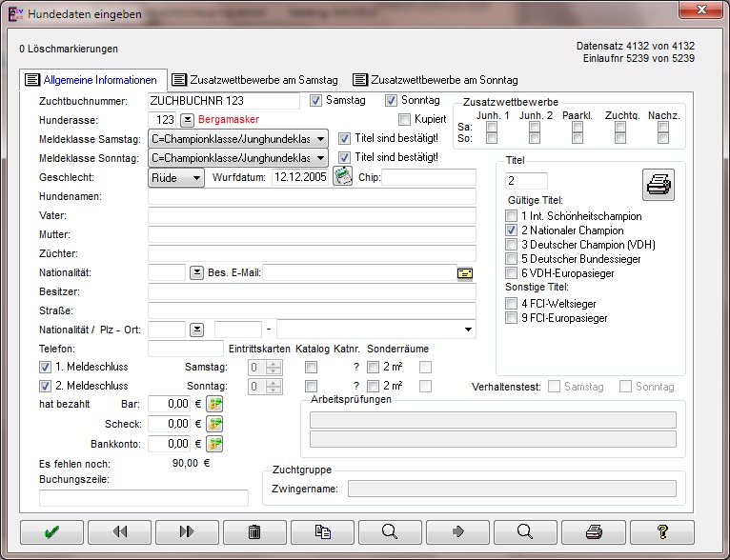Delete record using the trash can button
The width and height of the screenshot is (730, 560).
(254, 532)
